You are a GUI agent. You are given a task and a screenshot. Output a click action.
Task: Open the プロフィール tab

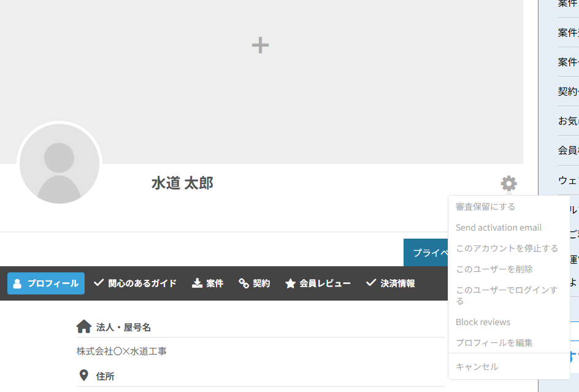point(46,283)
